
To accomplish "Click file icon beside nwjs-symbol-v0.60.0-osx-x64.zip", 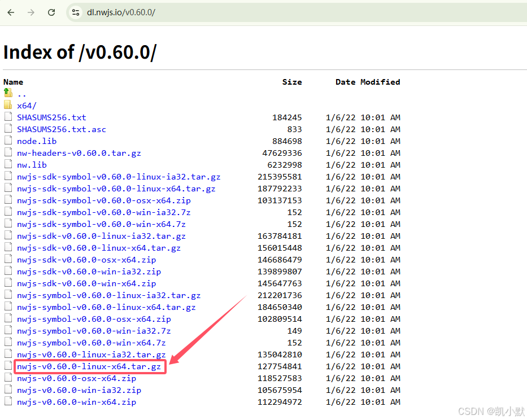I will tap(8, 318).
